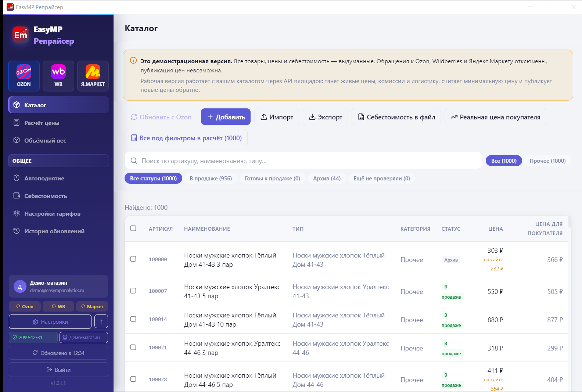The image size is (582, 392).
Task: Open the Себестоимость sidebar section
Action: [59, 196]
